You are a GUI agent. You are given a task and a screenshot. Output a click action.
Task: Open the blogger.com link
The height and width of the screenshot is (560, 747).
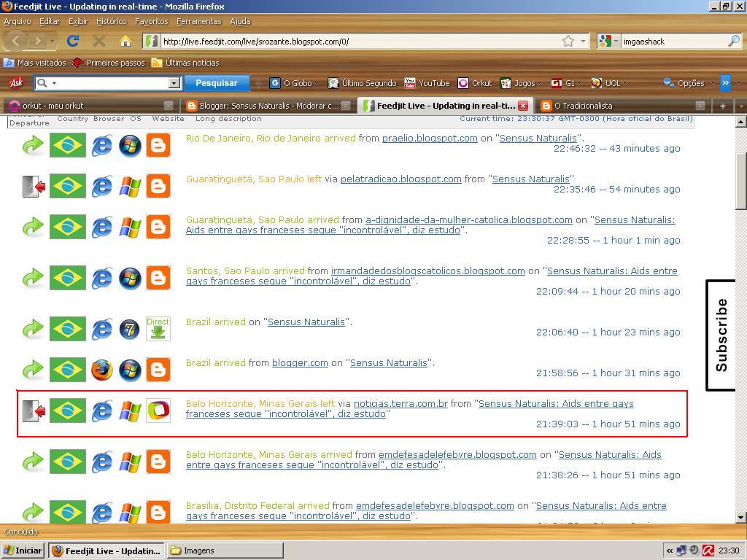click(300, 363)
